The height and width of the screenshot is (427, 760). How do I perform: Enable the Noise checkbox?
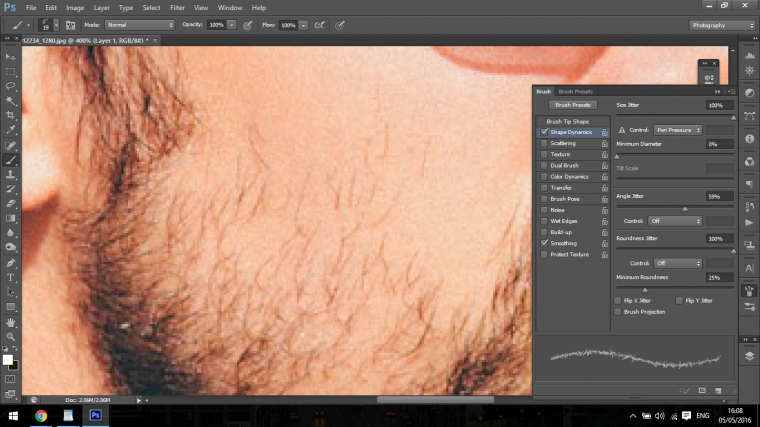pyautogui.click(x=544, y=210)
